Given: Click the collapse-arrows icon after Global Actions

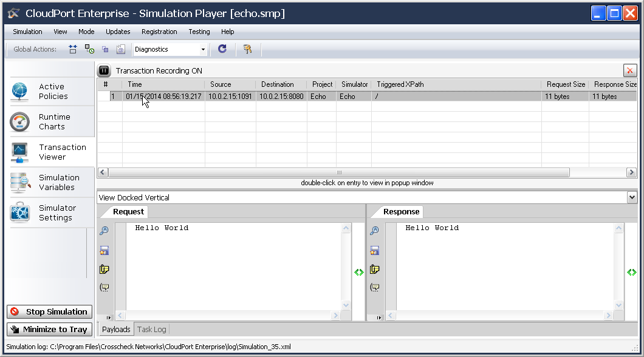Looking at the screenshot, I should (x=73, y=49).
